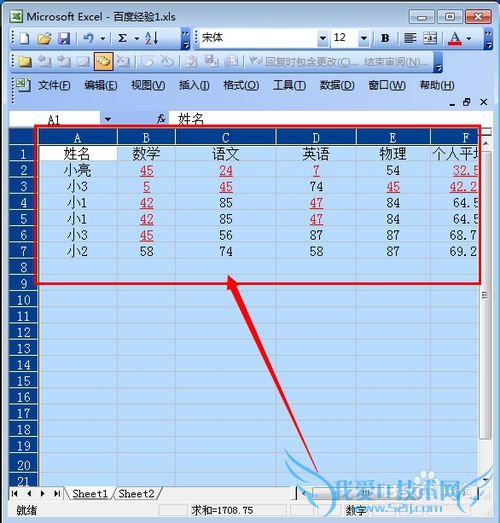
Task: Click the 宋体 font name field
Action: [258, 38]
